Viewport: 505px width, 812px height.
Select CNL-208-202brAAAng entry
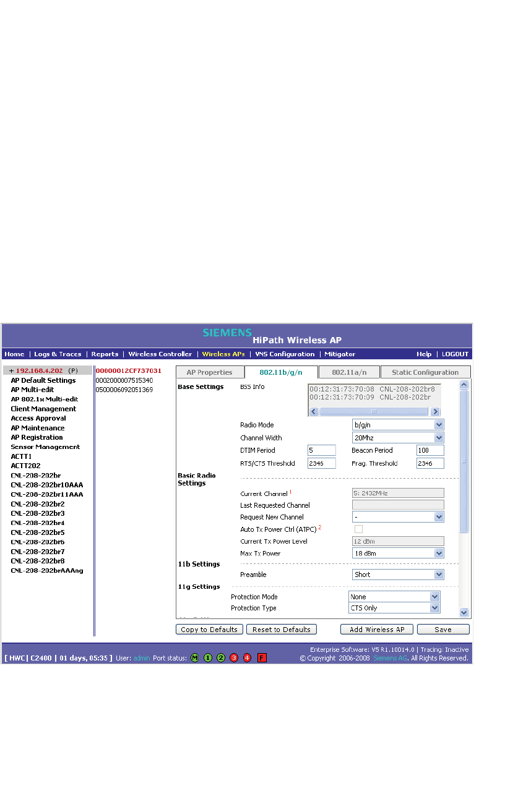pyautogui.click(x=47, y=570)
